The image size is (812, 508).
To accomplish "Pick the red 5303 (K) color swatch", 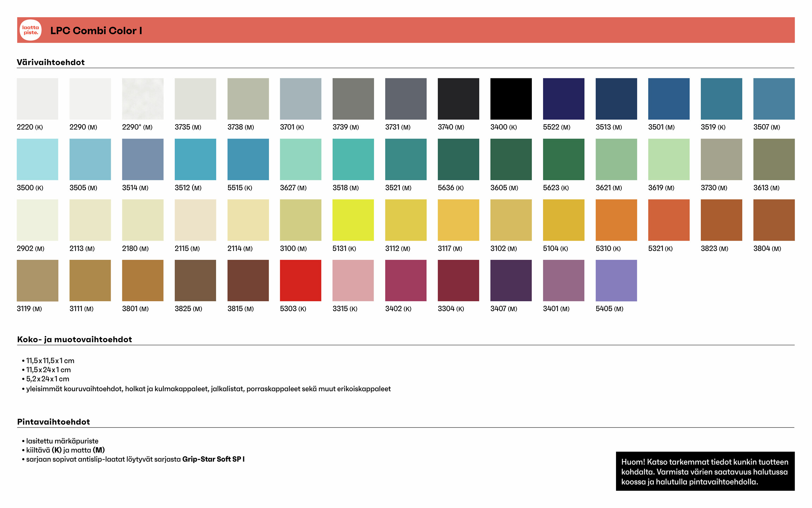I will click(x=300, y=280).
